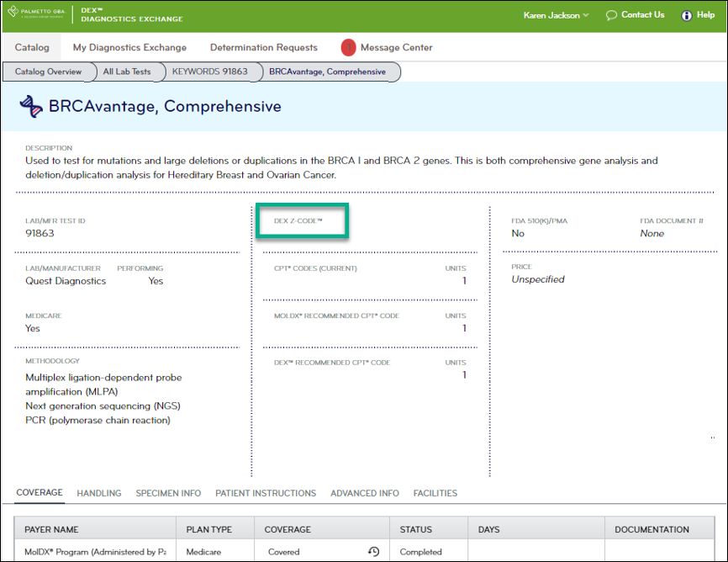Open the ADVANCED INFO tab
The height and width of the screenshot is (562, 728).
point(365,493)
